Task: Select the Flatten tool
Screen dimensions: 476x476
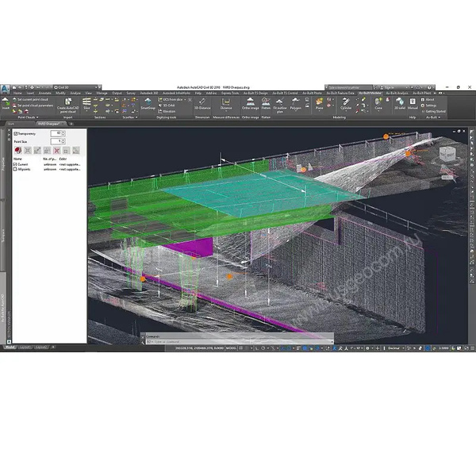Action: [x=267, y=104]
